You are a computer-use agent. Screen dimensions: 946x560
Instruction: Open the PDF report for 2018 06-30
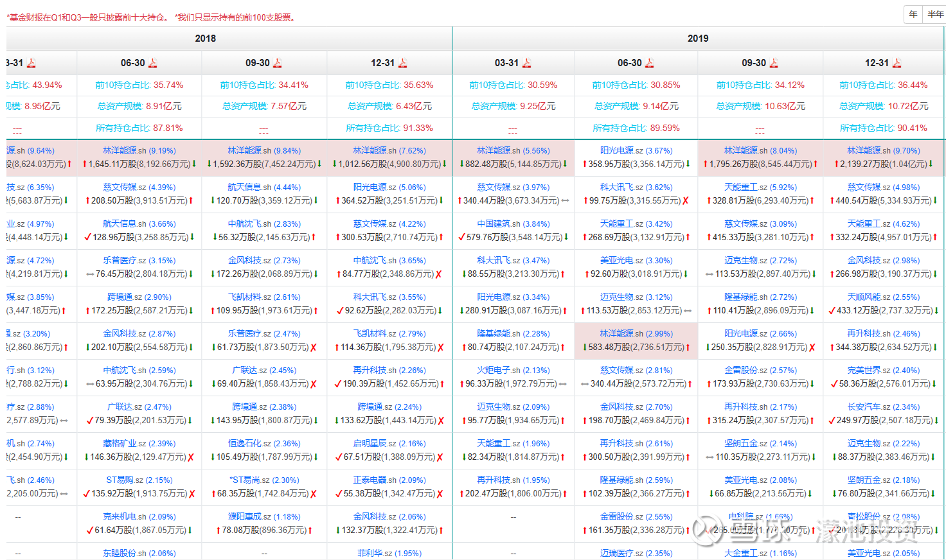coord(153,63)
